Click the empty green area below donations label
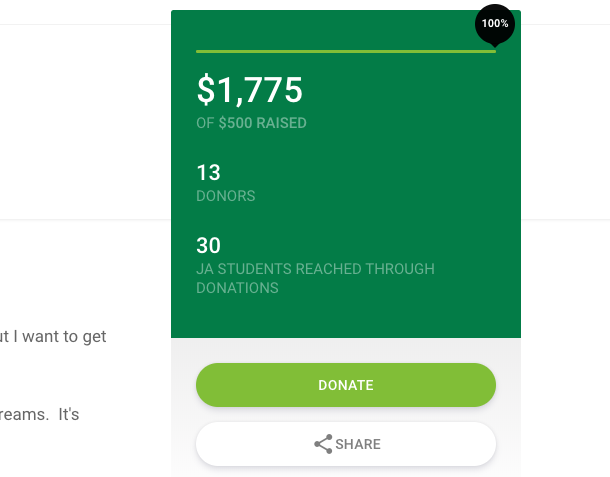This screenshot has width=610, height=477. [346, 316]
